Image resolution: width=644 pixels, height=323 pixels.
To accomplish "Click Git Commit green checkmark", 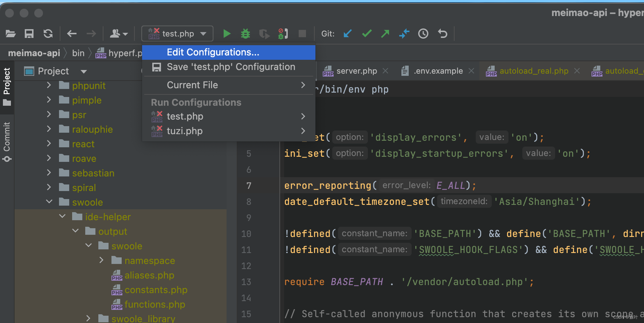I will 367,34.
